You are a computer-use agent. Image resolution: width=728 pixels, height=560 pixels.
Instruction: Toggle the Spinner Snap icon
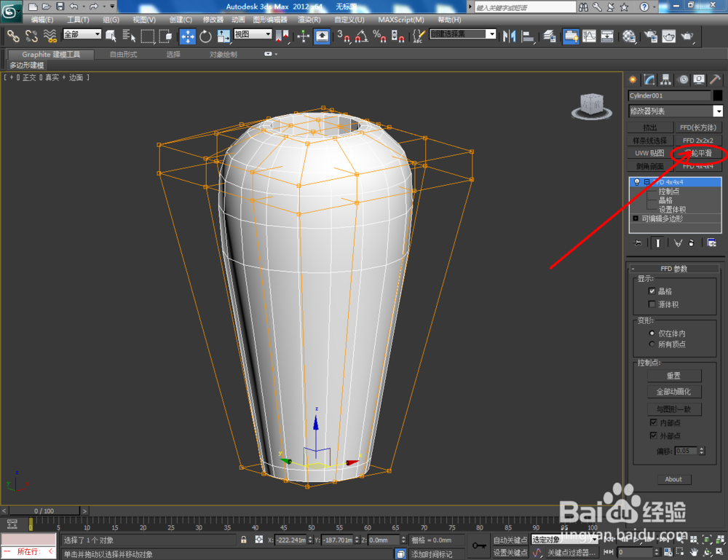(x=397, y=36)
